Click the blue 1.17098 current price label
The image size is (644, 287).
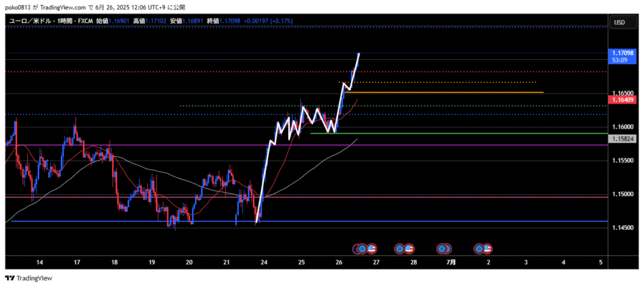pos(622,54)
